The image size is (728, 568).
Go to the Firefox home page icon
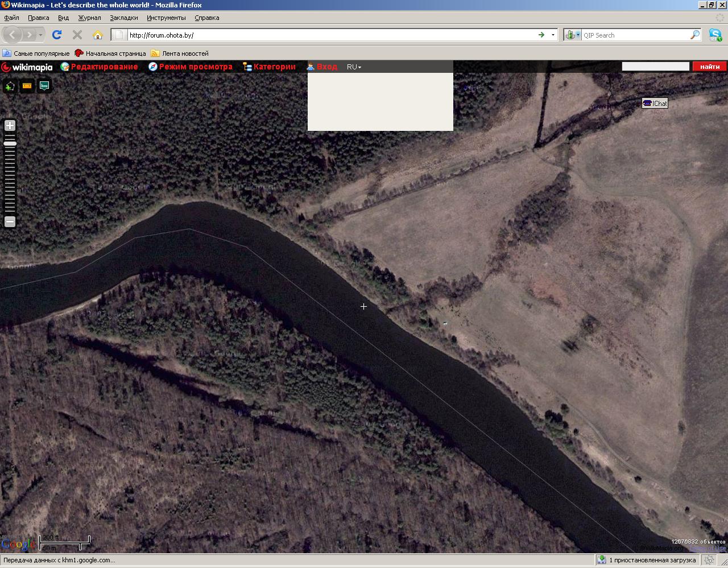click(98, 35)
